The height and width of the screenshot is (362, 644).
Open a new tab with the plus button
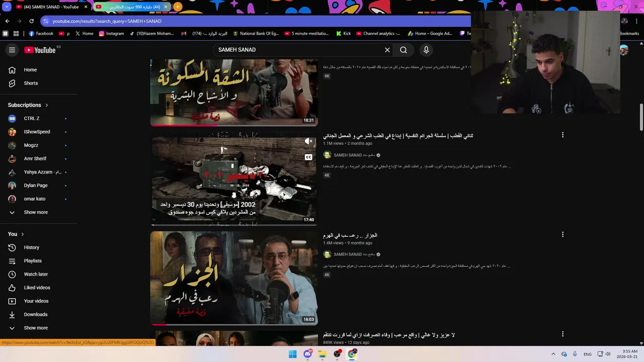point(178,7)
